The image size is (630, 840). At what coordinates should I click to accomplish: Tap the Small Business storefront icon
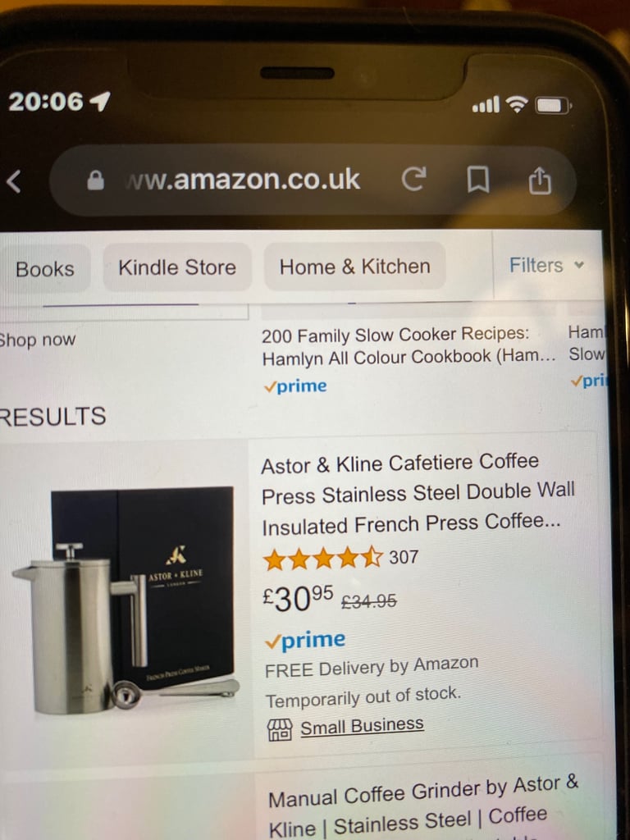[x=280, y=729]
